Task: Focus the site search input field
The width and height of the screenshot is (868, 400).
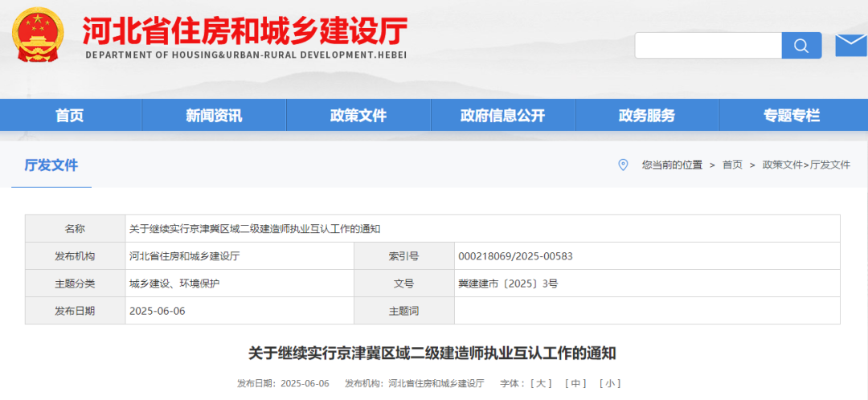Action: [x=708, y=45]
